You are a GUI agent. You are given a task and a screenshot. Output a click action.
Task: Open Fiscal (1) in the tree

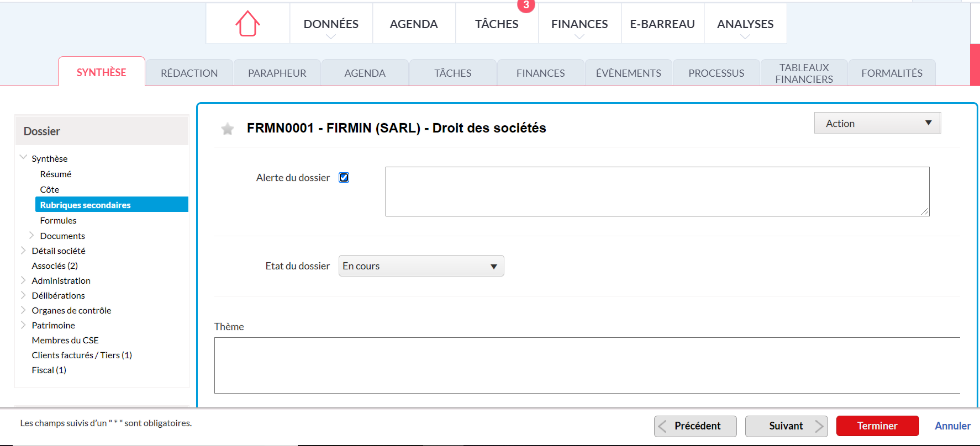tap(49, 370)
